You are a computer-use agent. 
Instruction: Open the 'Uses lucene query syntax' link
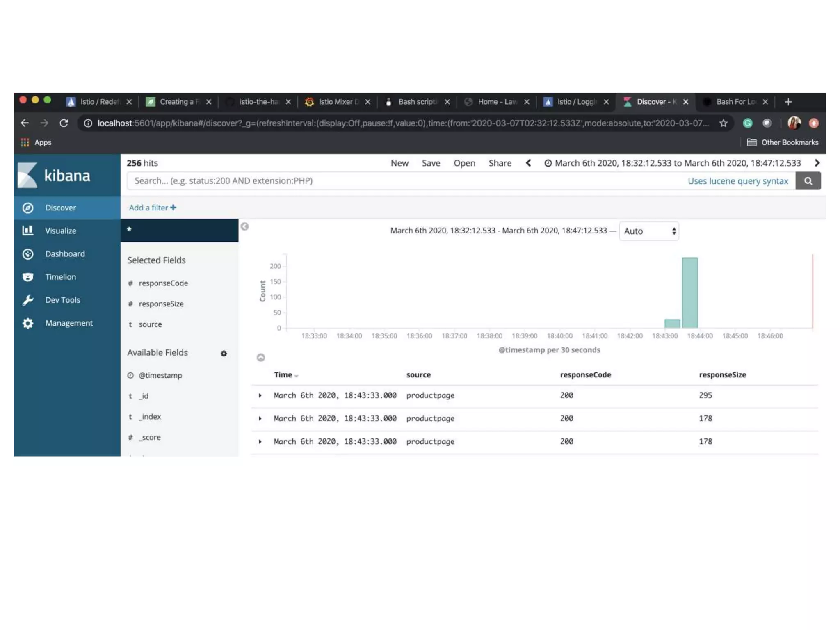click(x=737, y=181)
